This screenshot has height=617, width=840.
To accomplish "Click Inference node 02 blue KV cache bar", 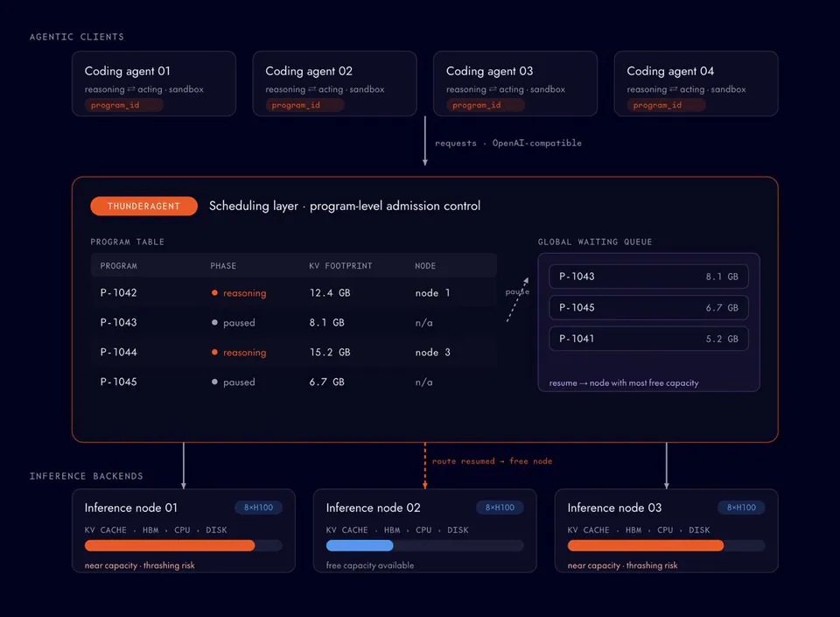I will (360, 546).
